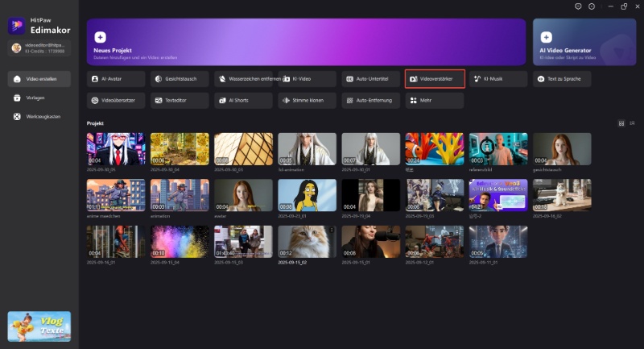Open the Stimme klonen tool
644x349 pixels.
click(307, 101)
